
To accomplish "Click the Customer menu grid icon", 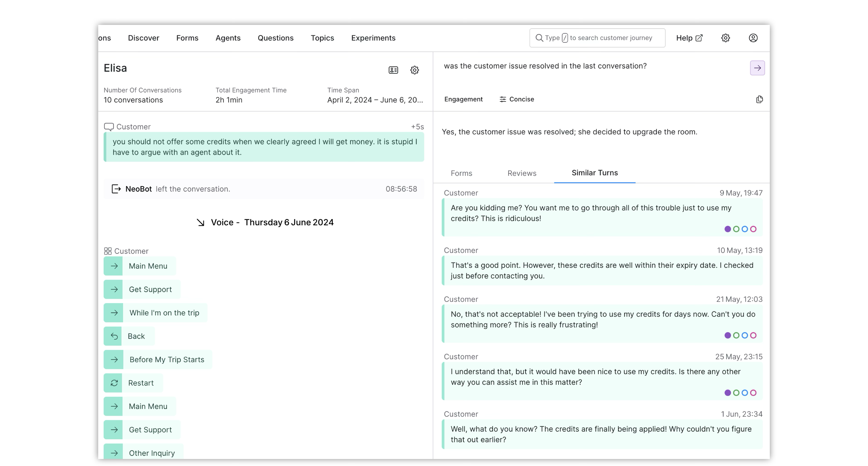I will click(107, 251).
